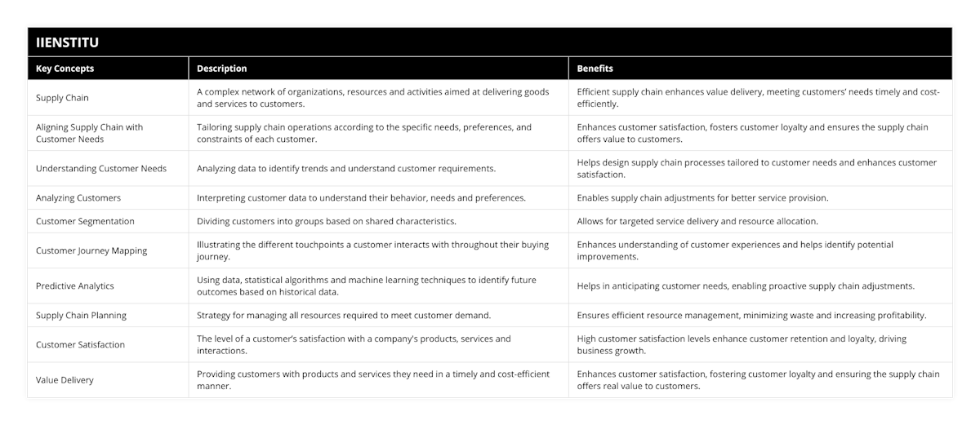The width and height of the screenshot is (980, 425).
Task: Click the Understanding Customer Needs cell
Action: (101, 169)
